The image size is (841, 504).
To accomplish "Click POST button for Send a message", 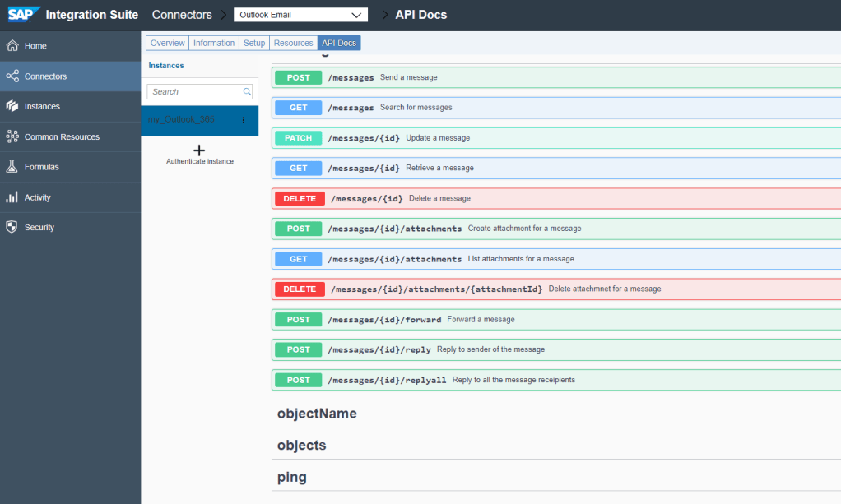I will point(299,77).
